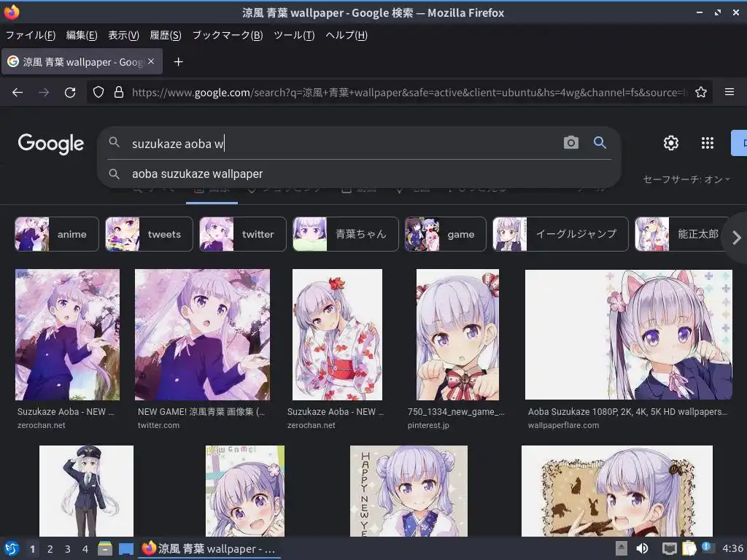Screen dimensions: 747x560
Task: Filter results by the 青葉ちゃん chip
Action: 345,234
